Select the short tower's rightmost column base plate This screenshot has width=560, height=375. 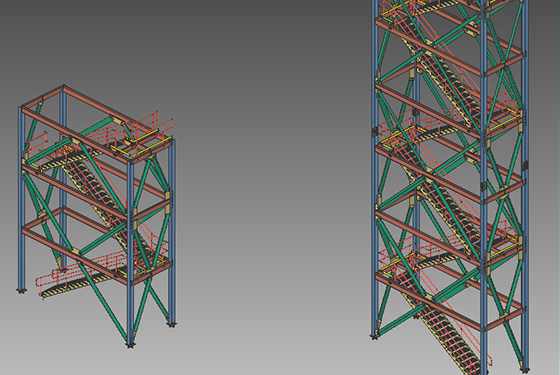point(172,325)
